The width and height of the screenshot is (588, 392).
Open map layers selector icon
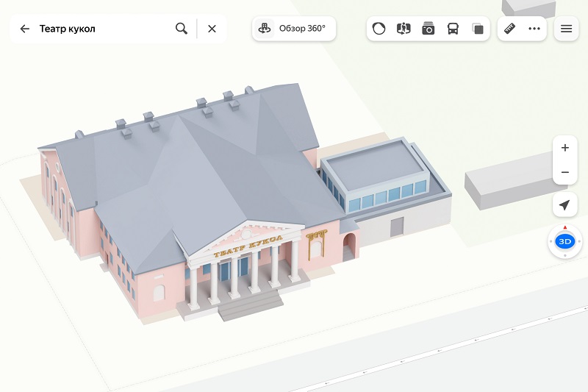coord(478,29)
